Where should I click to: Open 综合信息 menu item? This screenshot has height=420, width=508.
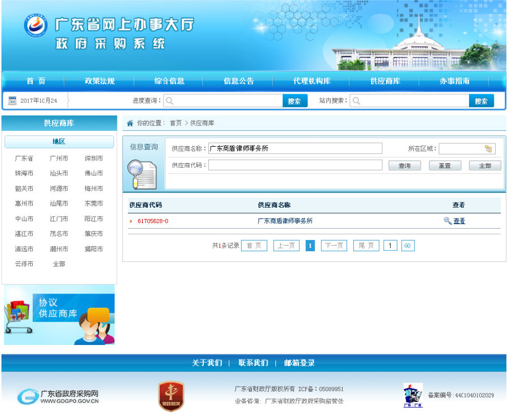coord(169,81)
